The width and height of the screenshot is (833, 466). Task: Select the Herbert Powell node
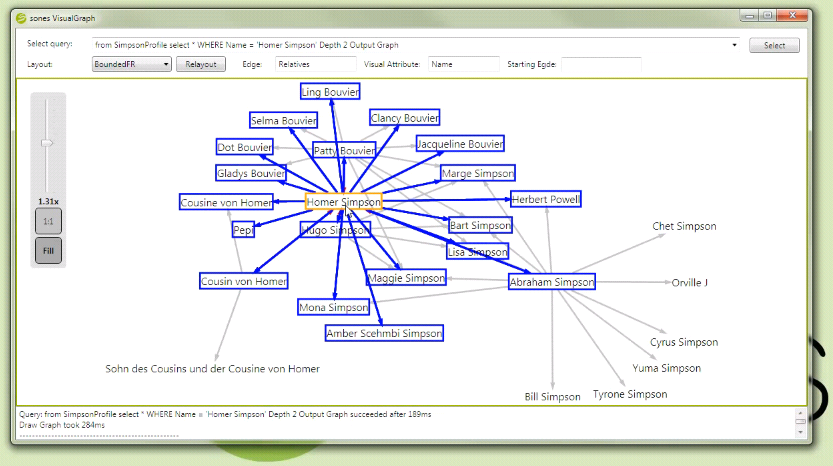pos(546,199)
